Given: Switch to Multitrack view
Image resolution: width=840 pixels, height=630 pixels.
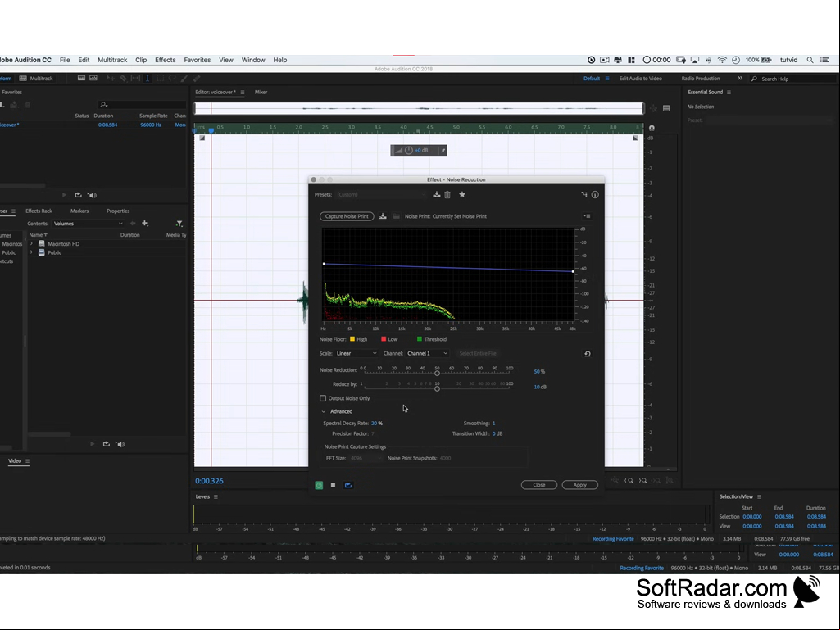Looking at the screenshot, I should (x=36, y=78).
